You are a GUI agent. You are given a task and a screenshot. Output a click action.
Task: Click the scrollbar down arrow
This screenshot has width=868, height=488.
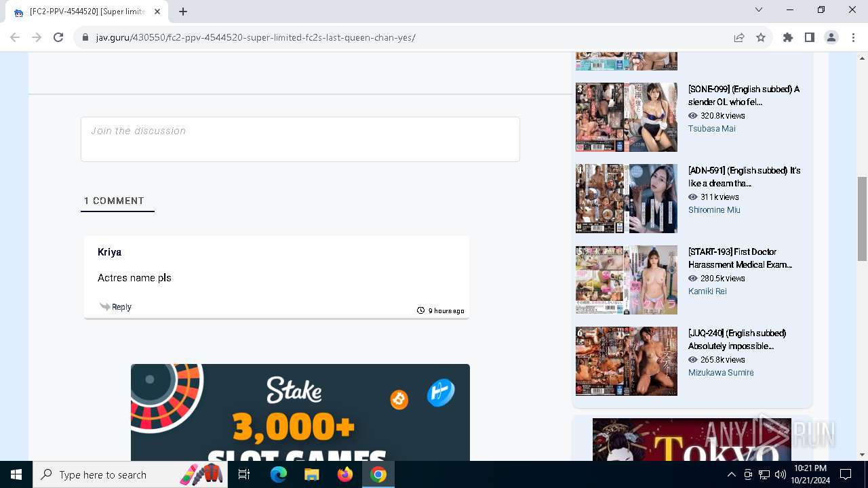click(x=862, y=455)
